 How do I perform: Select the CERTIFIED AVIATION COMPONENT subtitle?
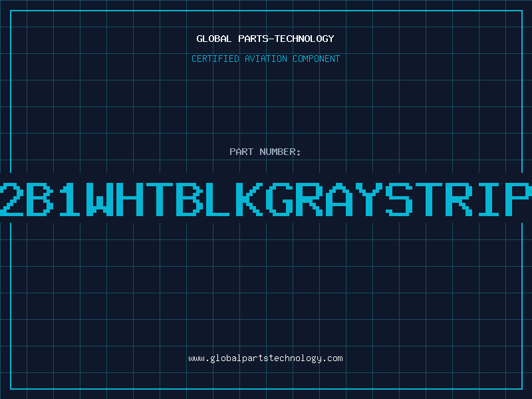tap(265, 59)
